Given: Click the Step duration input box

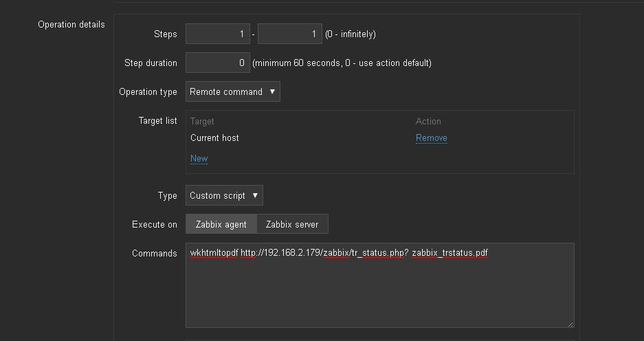Looking at the screenshot, I should (217, 63).
